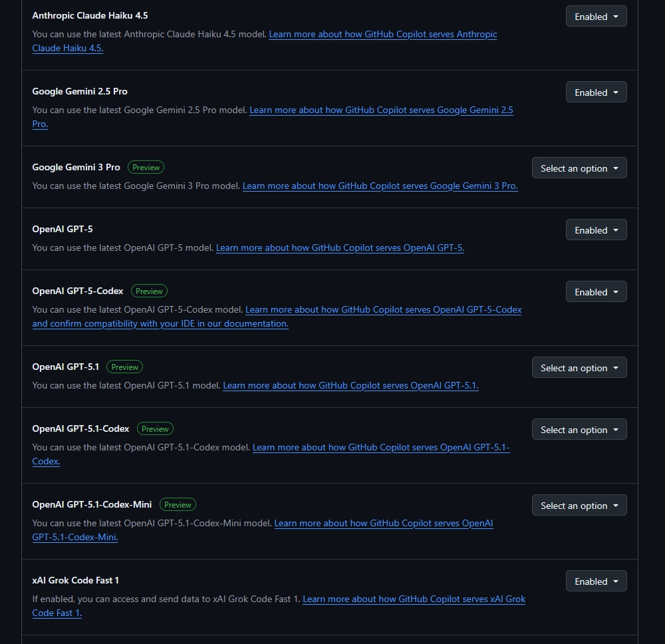This screenshot has width=665, height=644.
Task: Open the xAI Grok Code Fast 1 learn more link
Action: point(414,599)
